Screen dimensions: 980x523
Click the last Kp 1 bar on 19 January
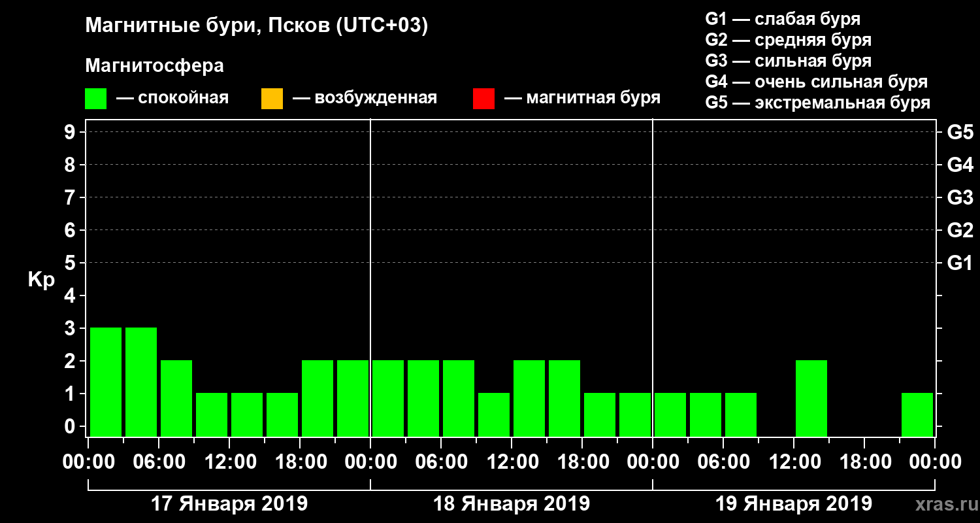(917, 414)
